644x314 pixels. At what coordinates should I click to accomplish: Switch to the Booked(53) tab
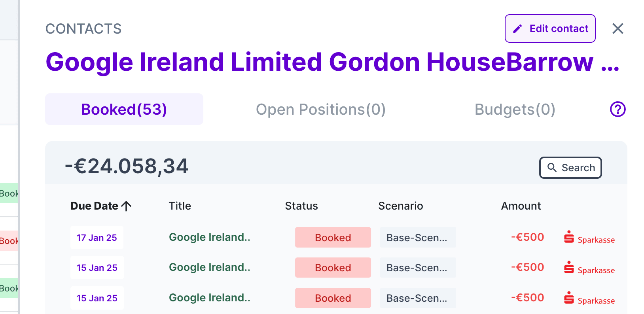(124, 110)
